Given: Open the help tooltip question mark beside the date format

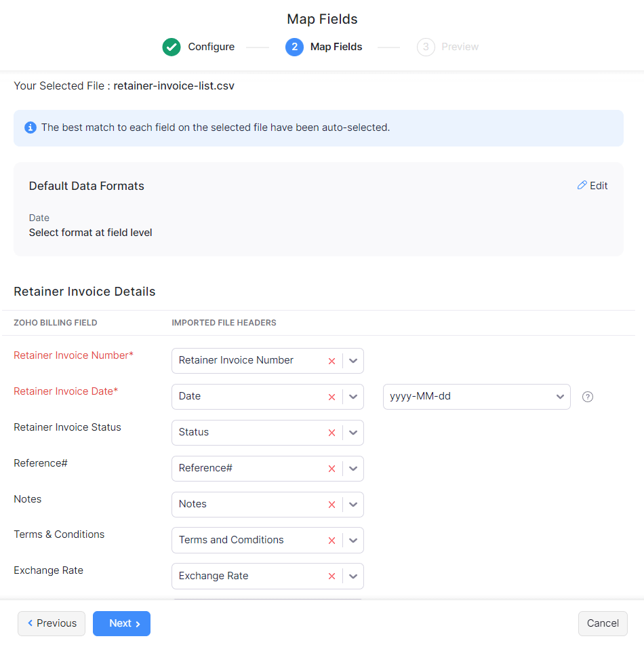Looking at the screenshot, I should [x=587, y=396].
